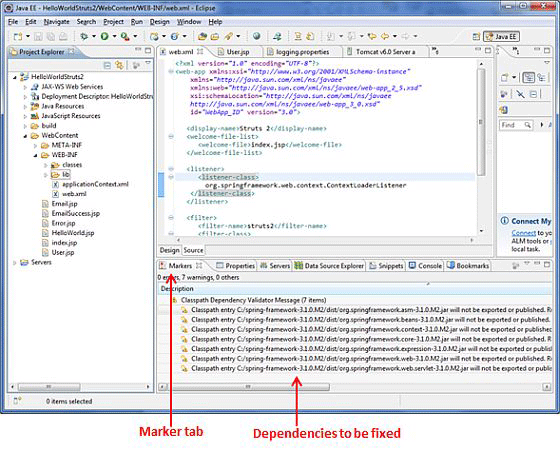Viewport: 560px width, 451px height.
Task: Maximize the Markers panel
Action: tap(547, 265)
